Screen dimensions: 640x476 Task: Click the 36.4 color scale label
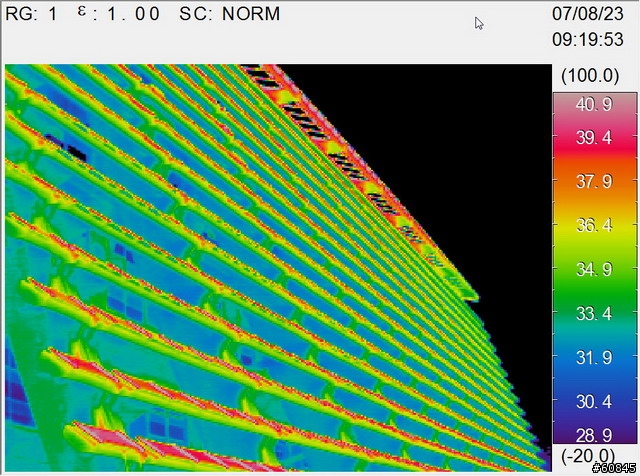tap(594, 225)
